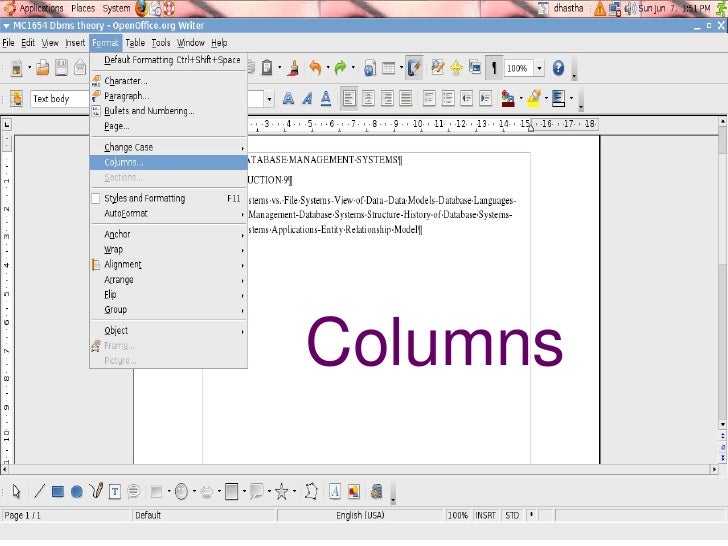Toggle INSRT insert mode in the status bar
Viewport: 728px width, 546px height.
(x=485, y=515)
